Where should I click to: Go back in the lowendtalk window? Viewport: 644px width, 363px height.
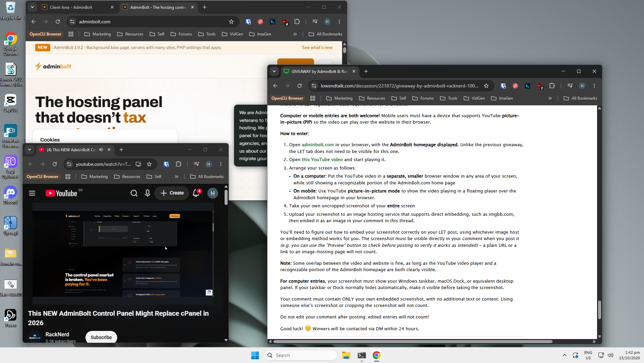(x=275, y=86)
